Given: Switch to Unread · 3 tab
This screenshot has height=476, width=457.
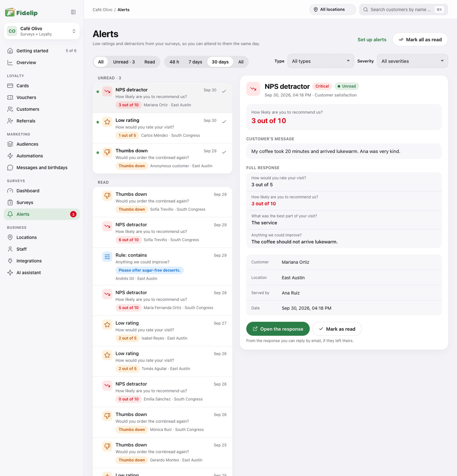Looking at the screenshot, I should [124, 62].
